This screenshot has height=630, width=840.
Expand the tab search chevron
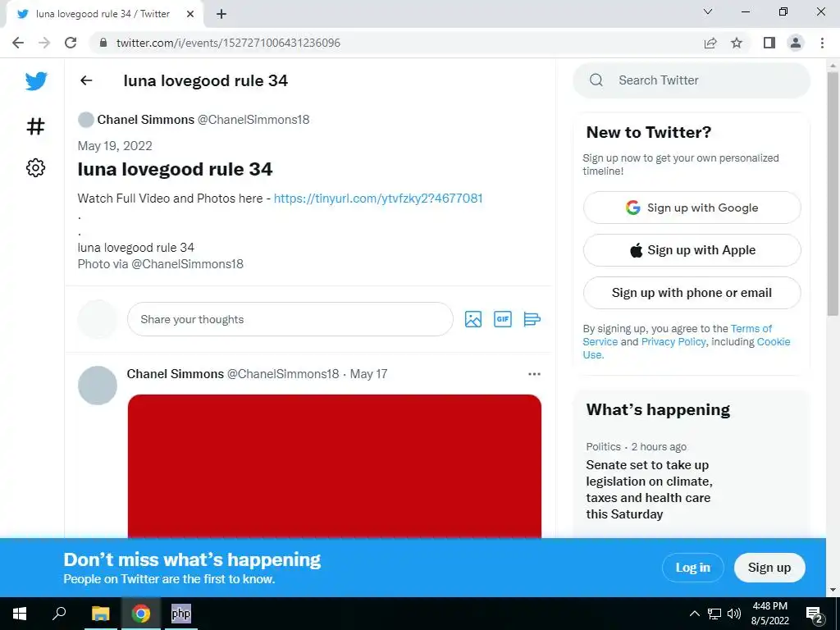(x=708, y=11)
